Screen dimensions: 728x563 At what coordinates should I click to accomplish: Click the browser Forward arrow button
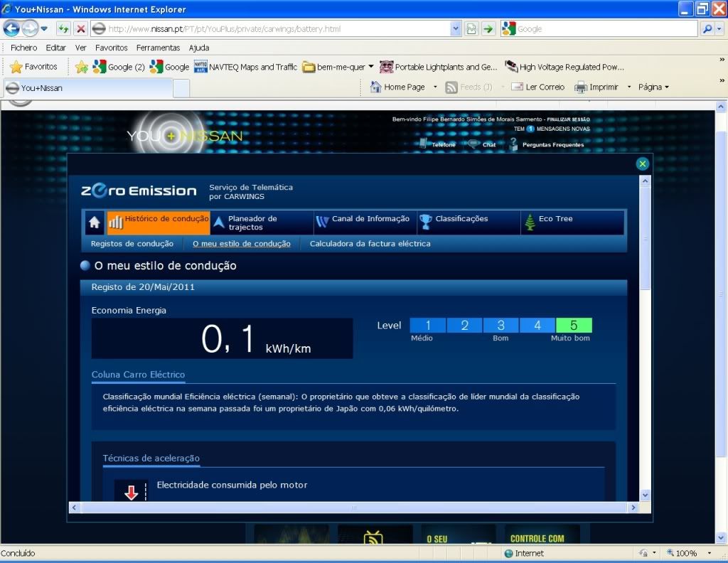click(x=30, y=28)
